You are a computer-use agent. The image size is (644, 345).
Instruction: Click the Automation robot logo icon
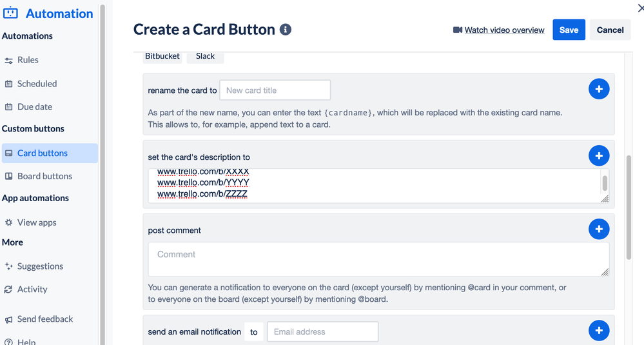pyautogui.click(x=10, y=13)
